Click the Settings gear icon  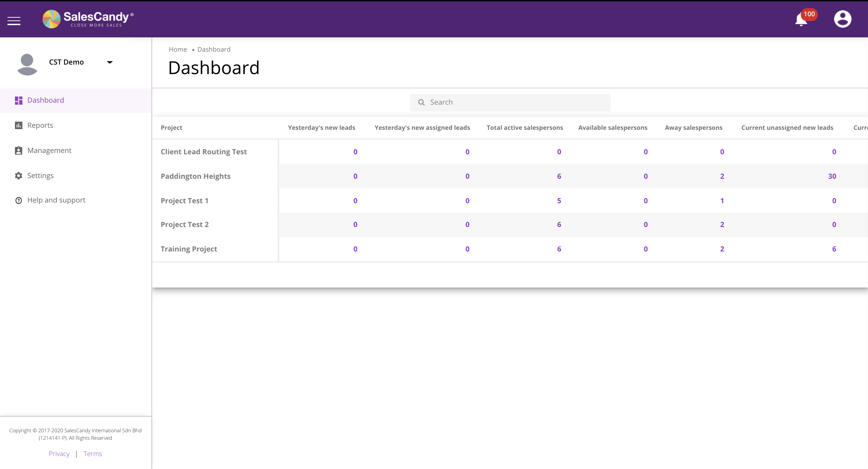coord(19,176)
